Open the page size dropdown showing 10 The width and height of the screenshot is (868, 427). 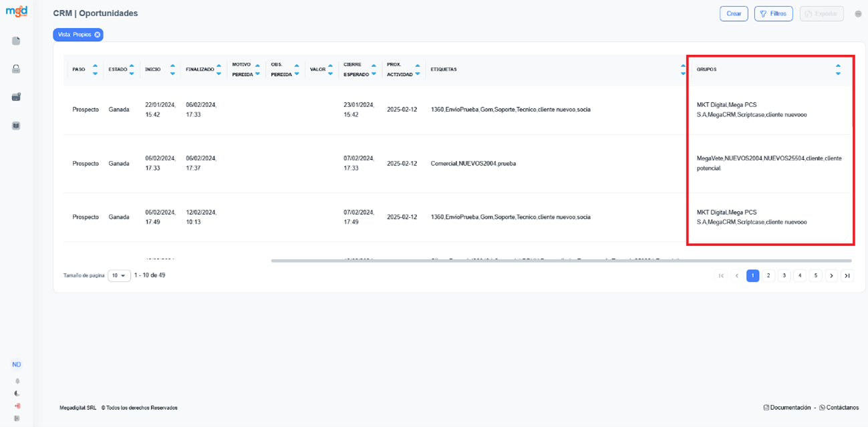coord(119,275)
